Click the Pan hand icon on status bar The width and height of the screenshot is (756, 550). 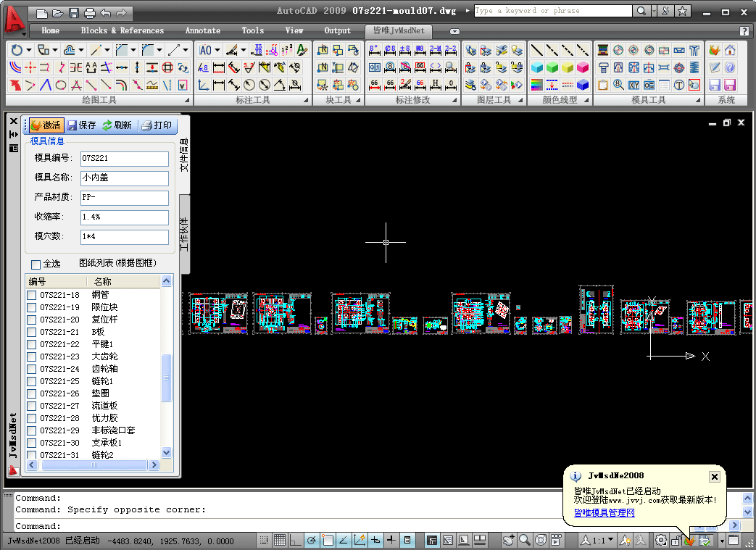[x=507, y=540]
